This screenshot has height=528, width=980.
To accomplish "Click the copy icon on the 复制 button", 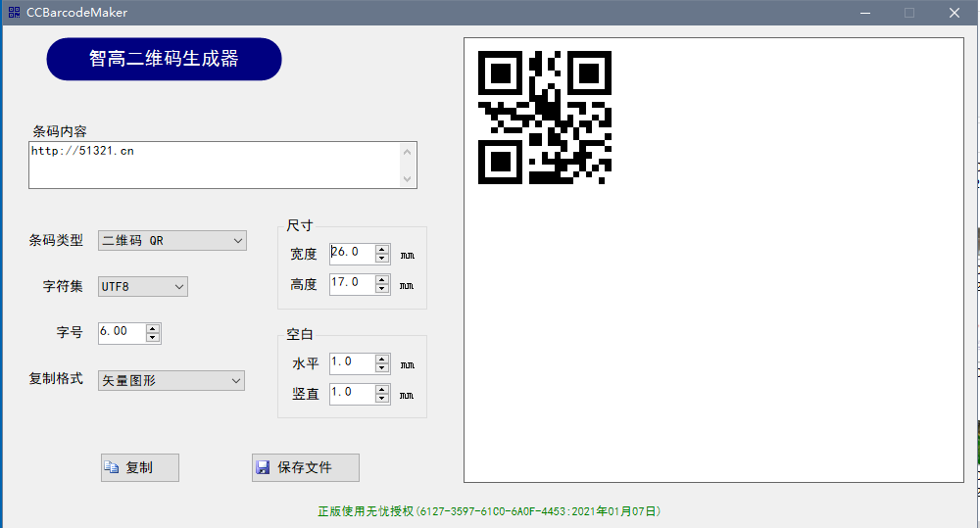I will [112, 467].
